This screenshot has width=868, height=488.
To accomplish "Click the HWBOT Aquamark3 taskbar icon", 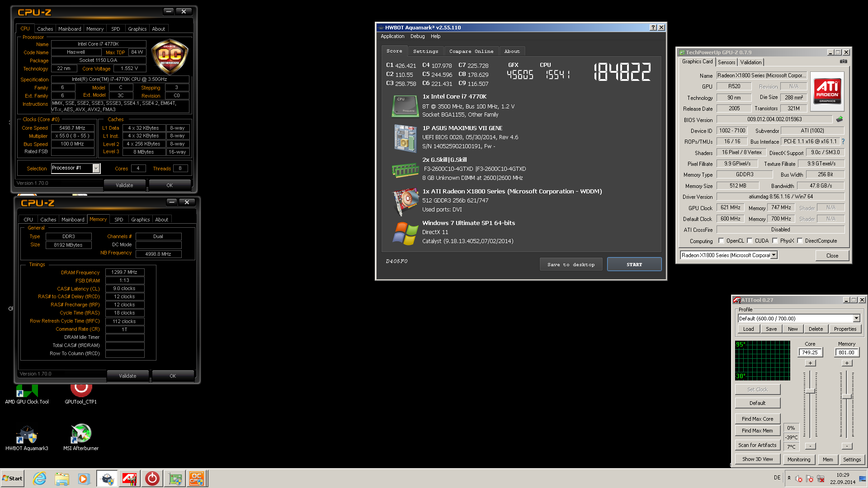I will (x=107, y=479).
